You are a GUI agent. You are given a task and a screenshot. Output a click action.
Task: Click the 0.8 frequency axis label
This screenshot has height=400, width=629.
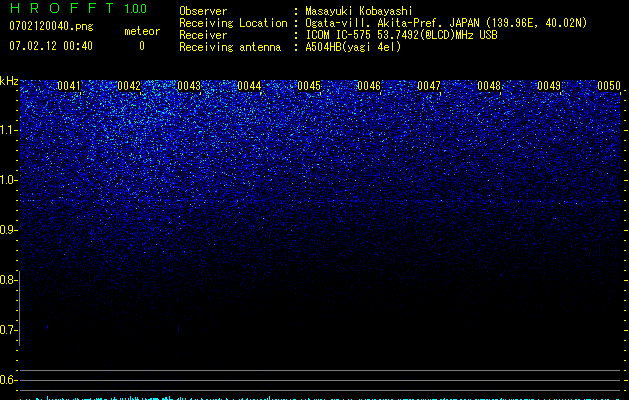pyautogui.click(x=8, y=280)
